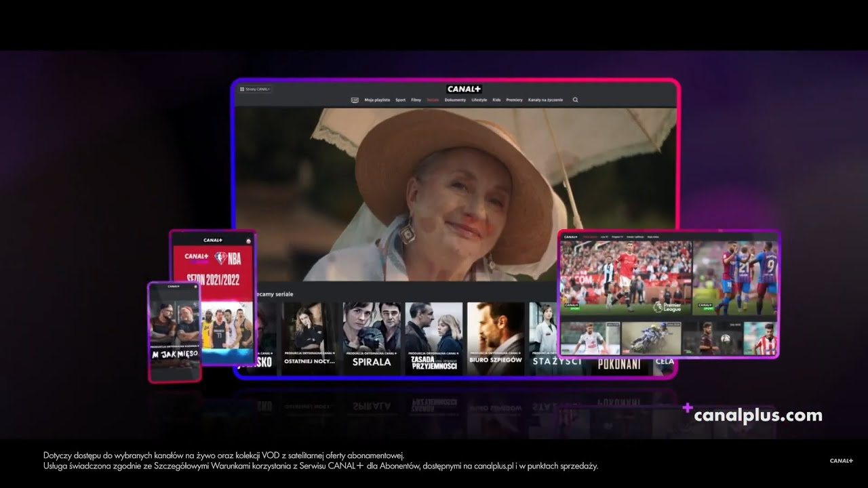The image size is (868, 488).
Task: Open player-with-ball thumbnail on tablet
Action: (x=712, y=338)
